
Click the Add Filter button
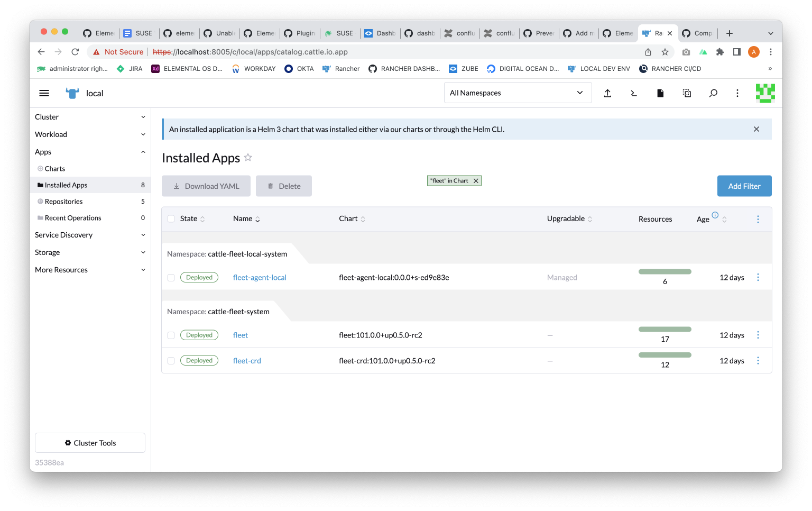(x=744, y=186)
